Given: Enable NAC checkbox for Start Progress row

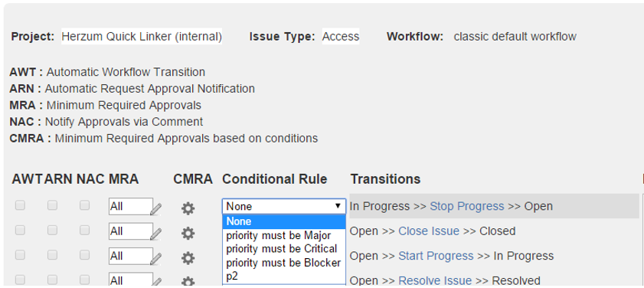Looking at the screenshot, I should click(84, 255).
